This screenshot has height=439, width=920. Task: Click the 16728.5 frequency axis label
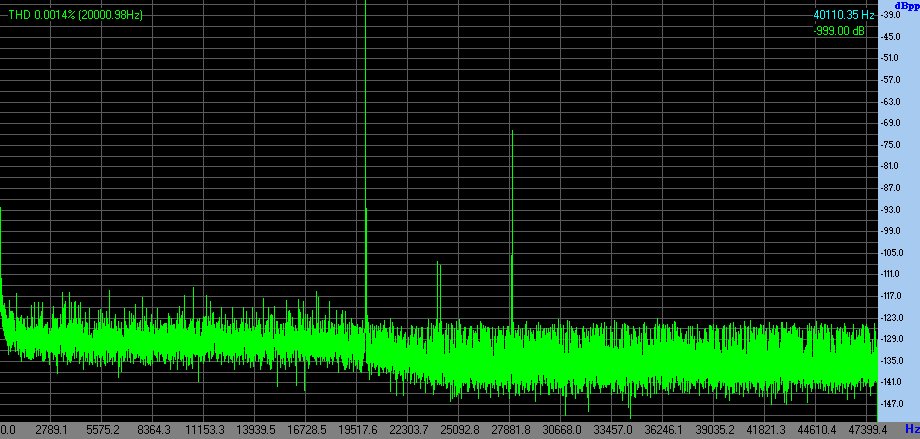(306, 430)
